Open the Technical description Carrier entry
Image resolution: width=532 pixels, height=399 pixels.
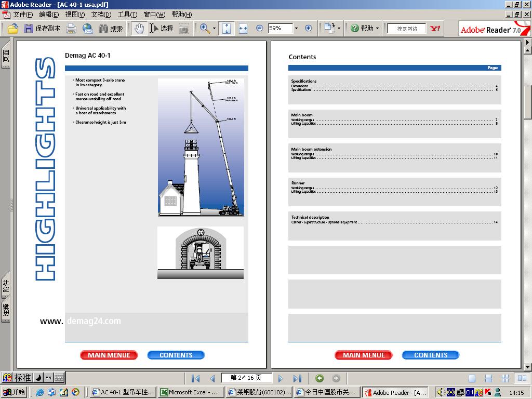[x=394, y=222]
